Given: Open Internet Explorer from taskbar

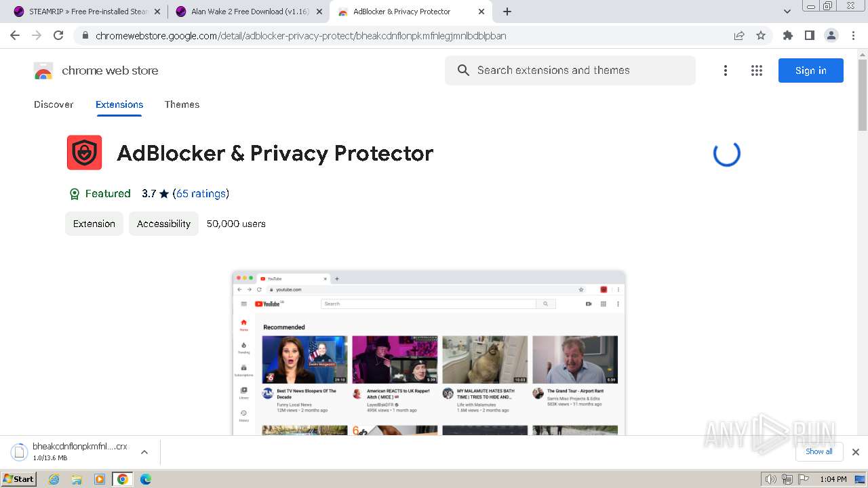Looking at the screenshot, I should pos(54,479).
